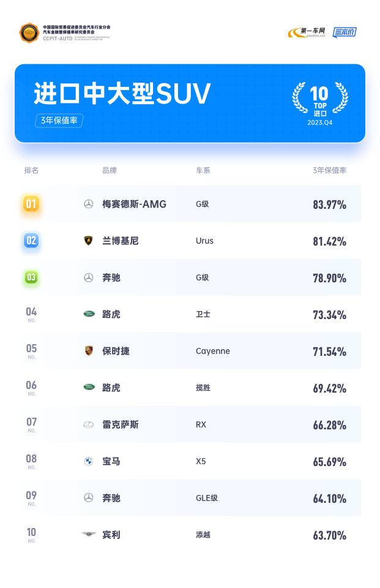
Task: Click the Lamborghini shield logo
Action: tap(89, 241)
